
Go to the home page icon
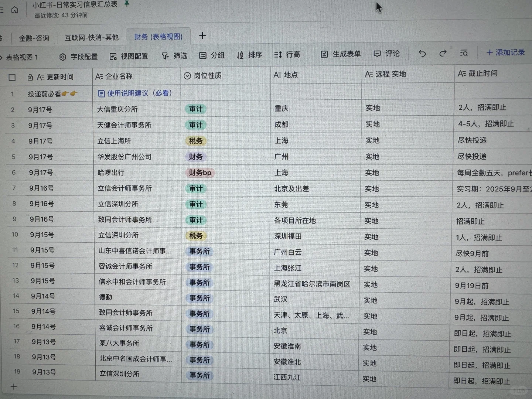(x=14, y=10)
